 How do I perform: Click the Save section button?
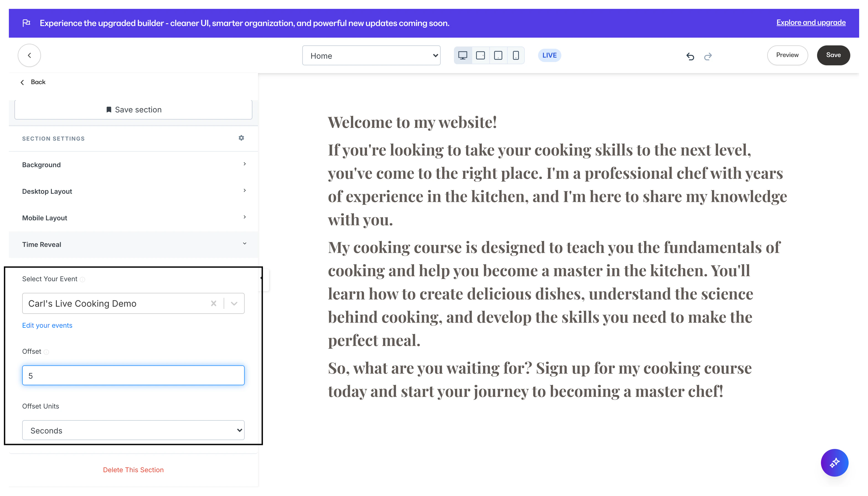pos(133,110)
